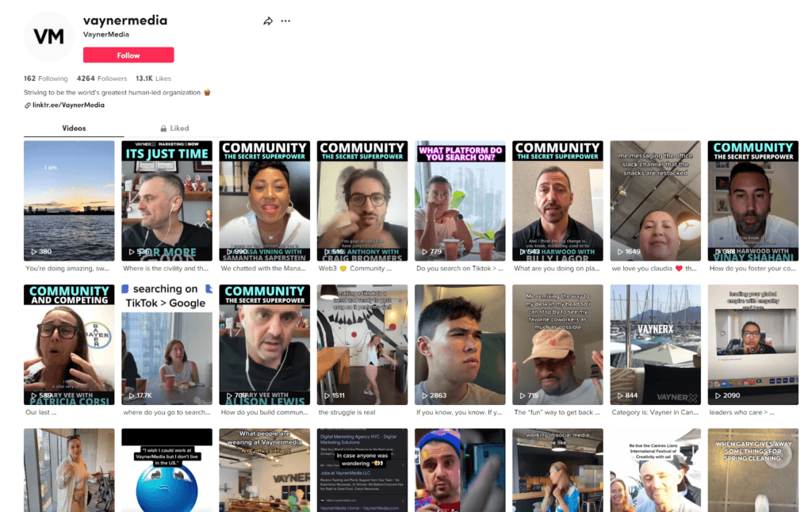This screenshot has width=812, height=512.
Task: Click caption 'where do you go to search...'
Action: (x=167, y=413)
